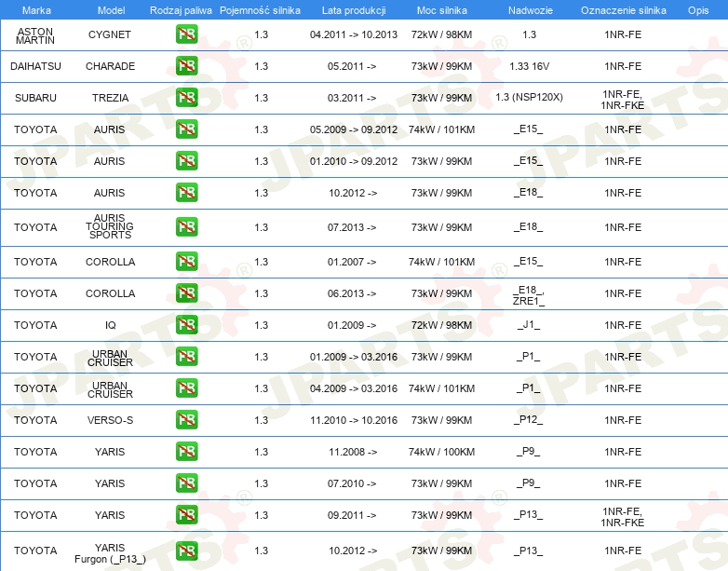The width and height of the screenshot is (728, 571).
Task: Click the fuel icon in Subaru Trezia row
Action: [186, 98]
